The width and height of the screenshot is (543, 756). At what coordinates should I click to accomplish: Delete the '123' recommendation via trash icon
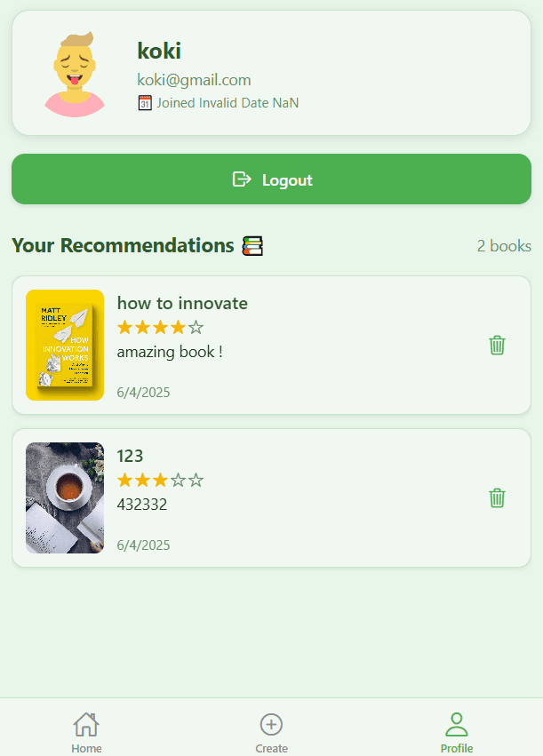pyautogui.click(x=497, y=498)
